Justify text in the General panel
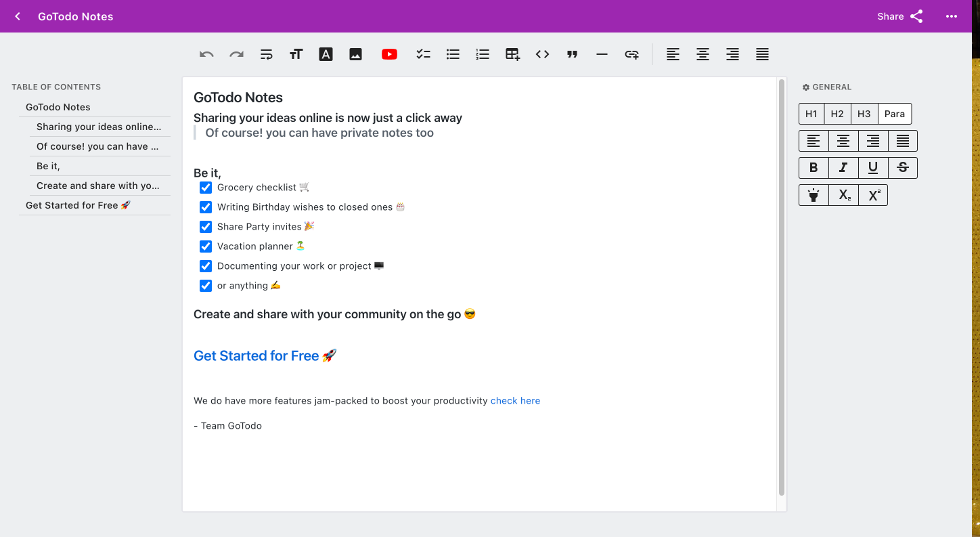The image size is (980, 537). click(x=903, y=141)
